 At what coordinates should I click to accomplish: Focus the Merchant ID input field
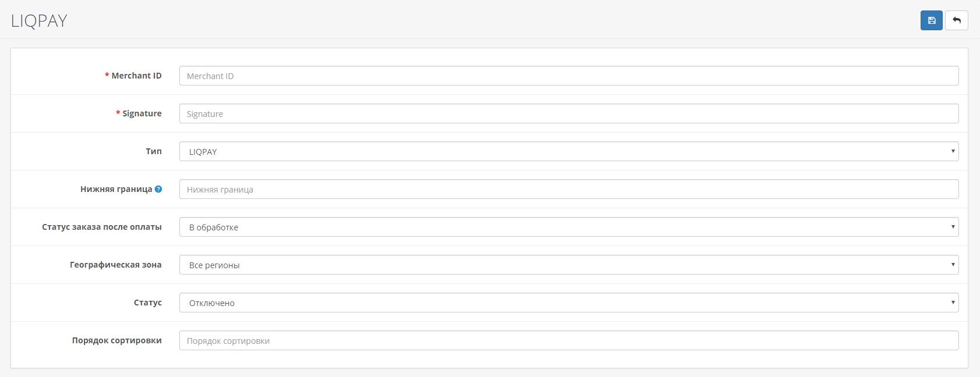[568, 76]
